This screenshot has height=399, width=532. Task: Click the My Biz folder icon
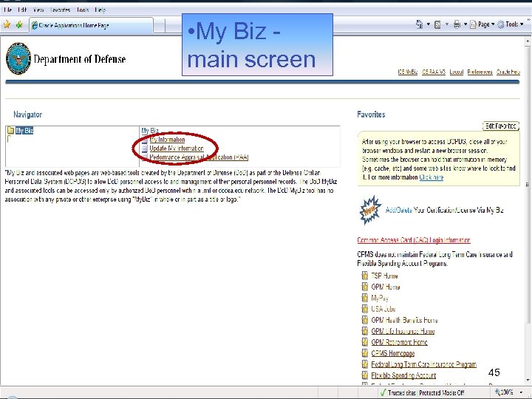(x=10, y=130)
